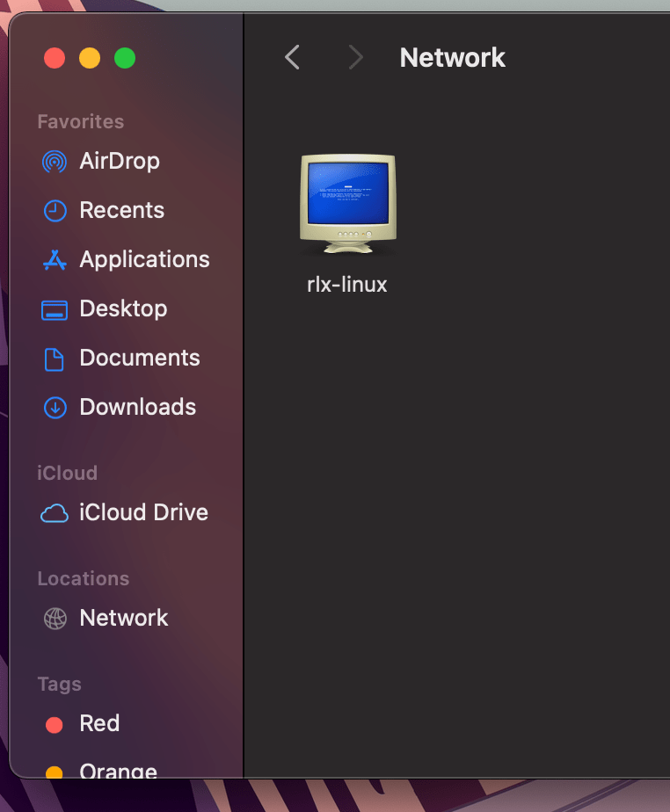Screen dimensions: 670x812
Task: Click the Documents page icon
Action: (54, 359)
